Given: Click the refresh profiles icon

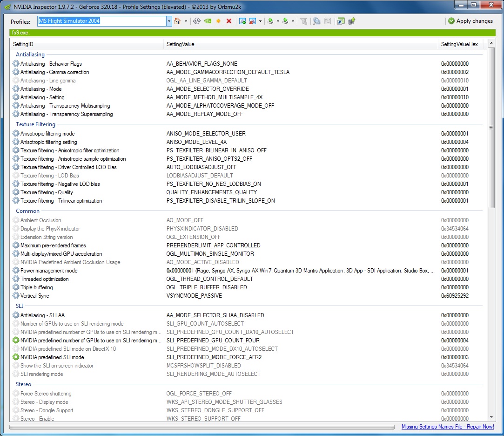Looking at the screenshot, I should coord(197,21).
